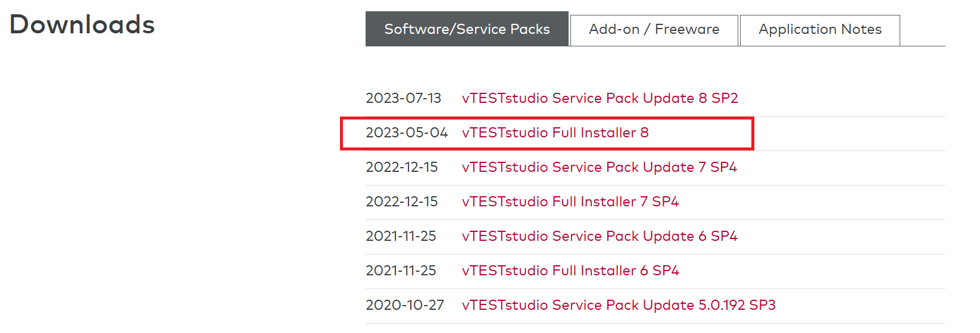Viewport: 980px width, 333px height.
Task: Click vTESTstudio Service Pack Update 7 SP4
Action: pos(599,167)
